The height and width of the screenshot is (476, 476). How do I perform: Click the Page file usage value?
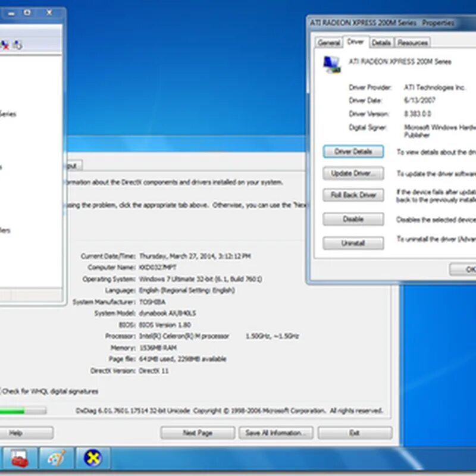183,359
